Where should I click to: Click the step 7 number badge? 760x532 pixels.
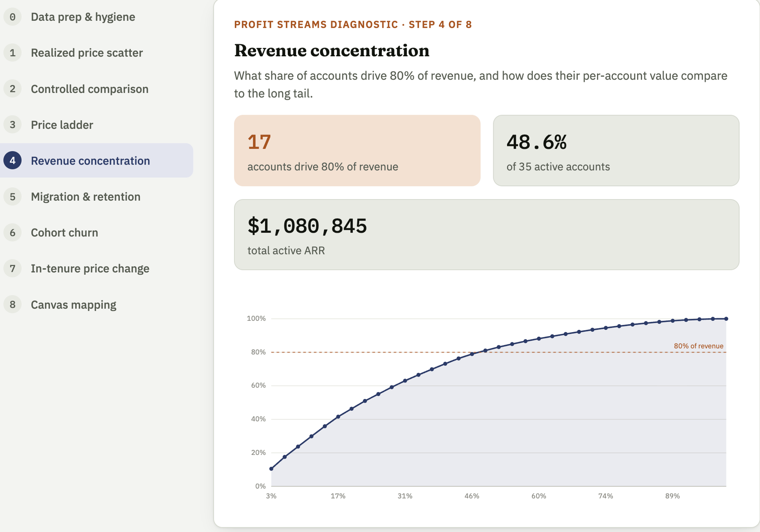coord(13,268)
